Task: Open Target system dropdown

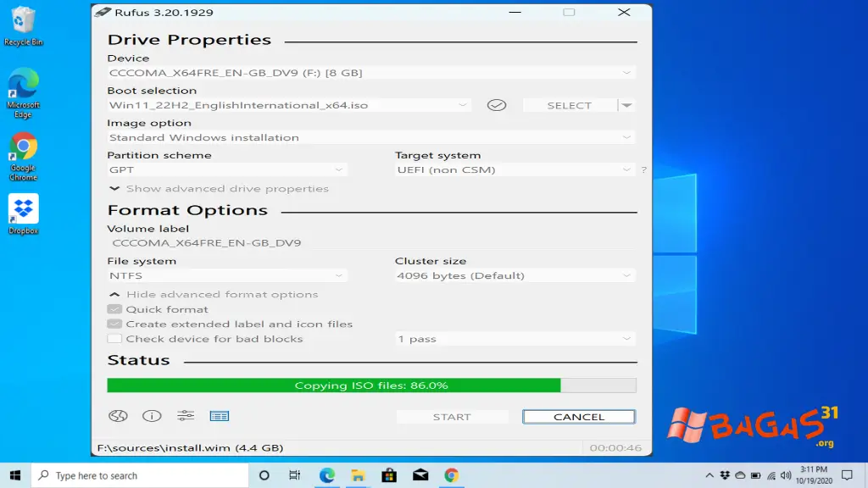Action: point(515,169)
